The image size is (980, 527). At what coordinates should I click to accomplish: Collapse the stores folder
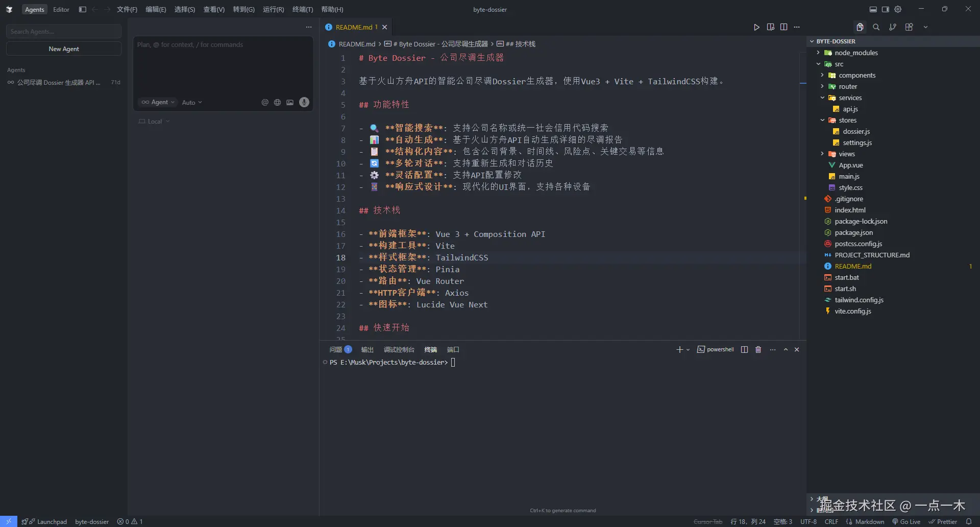[x=822, y=120]
